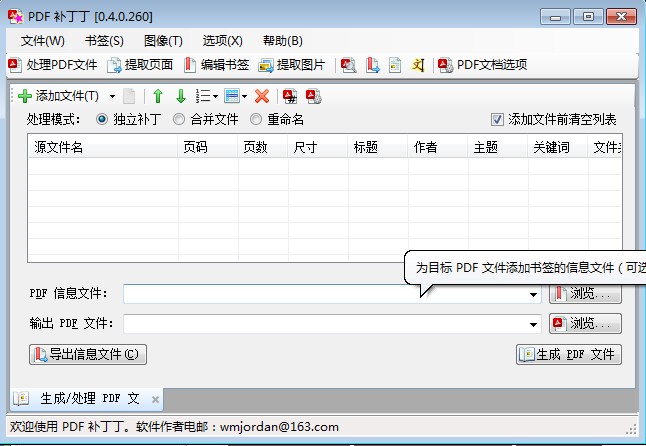Screen dimensions: 646x446
Task: Move item up with green up arrow
Action: 158,96
